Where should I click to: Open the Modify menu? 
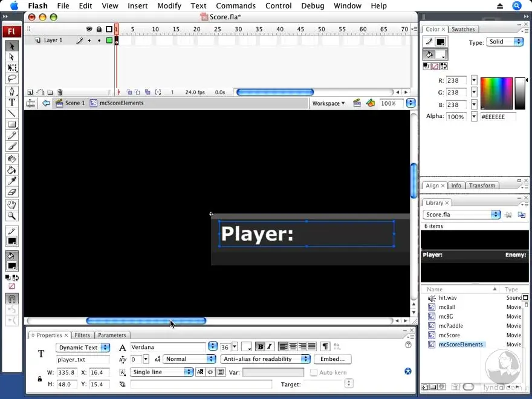pyautogui.click(x=169, y=5)
